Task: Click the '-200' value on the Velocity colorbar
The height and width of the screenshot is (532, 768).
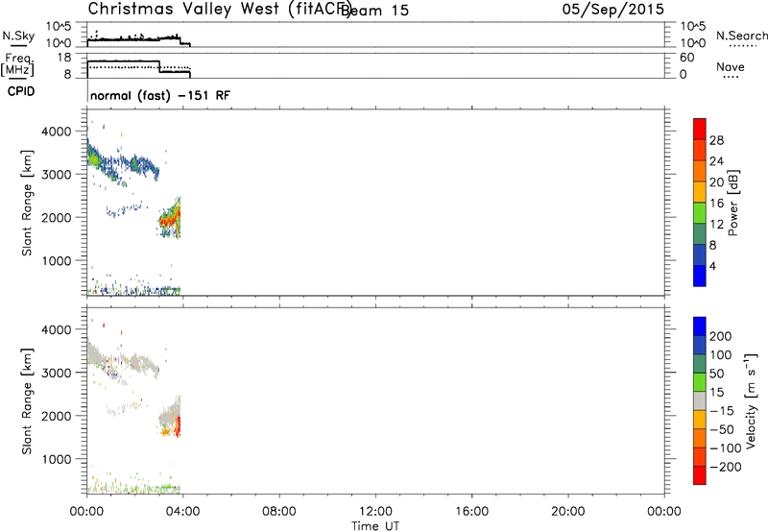Action: [726, 467]
